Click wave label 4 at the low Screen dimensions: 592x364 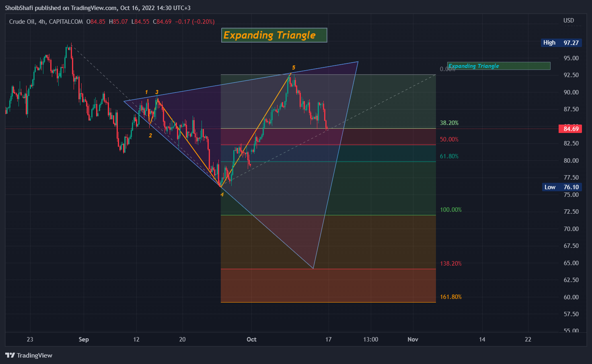222,194
